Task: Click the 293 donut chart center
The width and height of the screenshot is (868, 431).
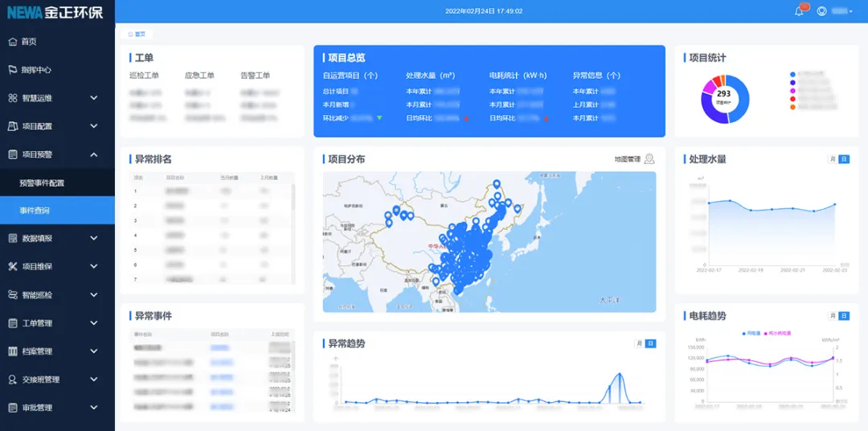Action: [x=724, y=96]
